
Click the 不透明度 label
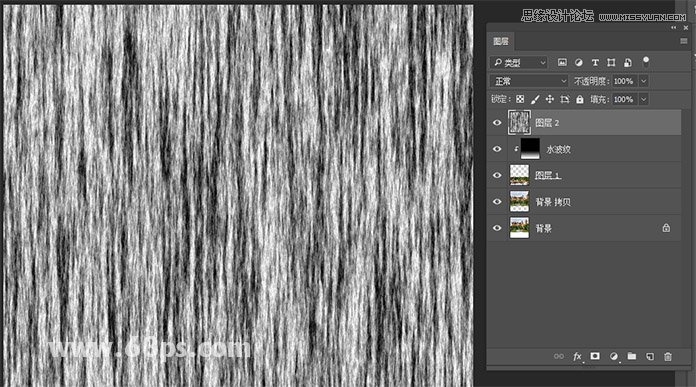click(x=592, y=81)
